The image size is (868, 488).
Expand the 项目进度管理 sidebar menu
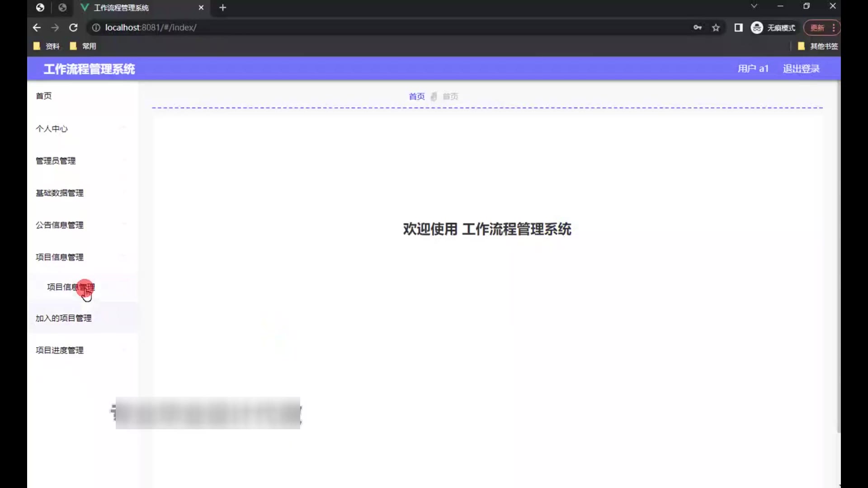(60, 350)
